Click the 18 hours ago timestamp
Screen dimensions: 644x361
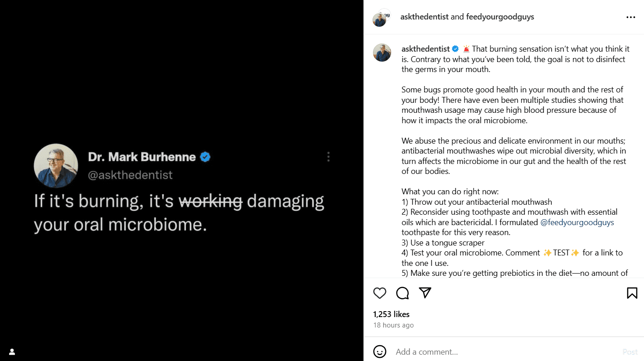coord(393,325)
